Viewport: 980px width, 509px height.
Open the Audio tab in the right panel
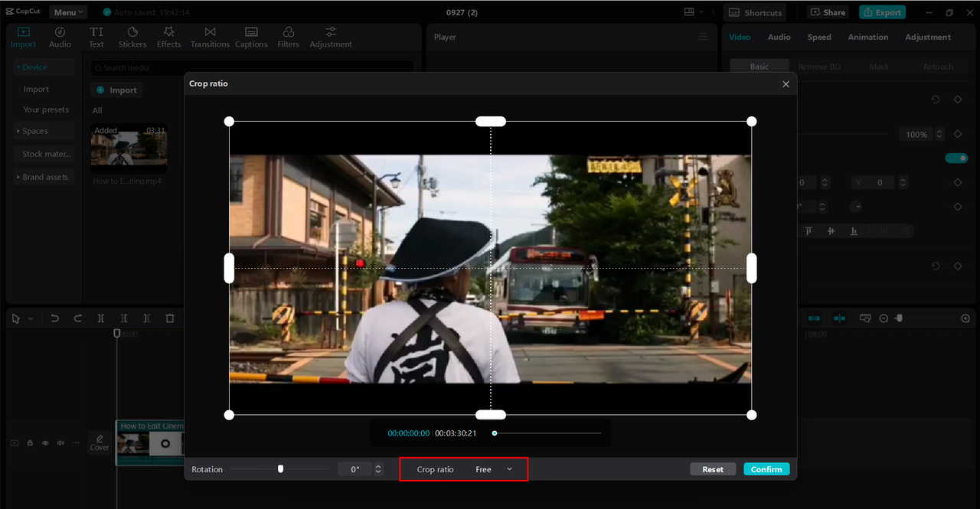click(x=779, y=37)
